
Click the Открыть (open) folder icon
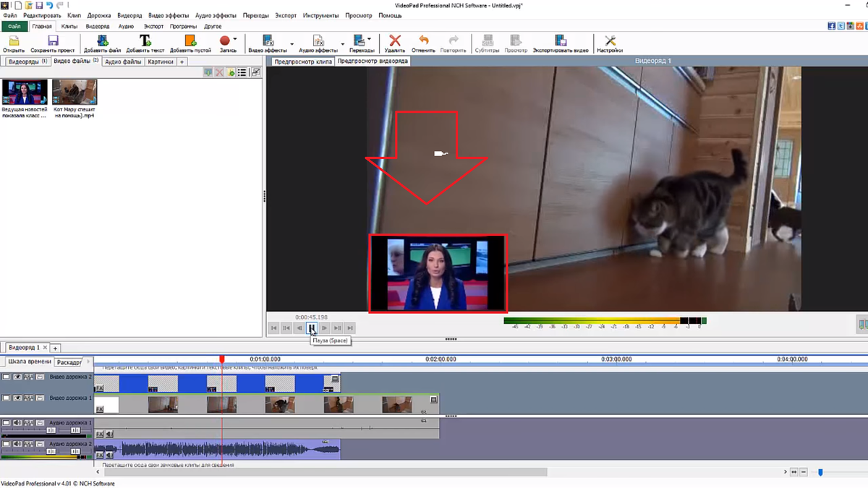[x=14, y=41]
